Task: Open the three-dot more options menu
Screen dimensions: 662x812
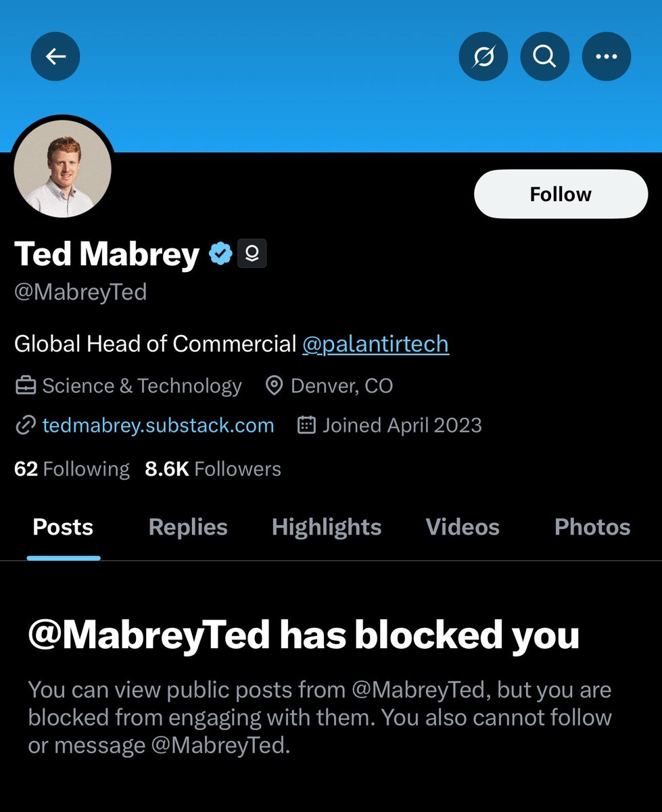Action: (x=606, y=57)
